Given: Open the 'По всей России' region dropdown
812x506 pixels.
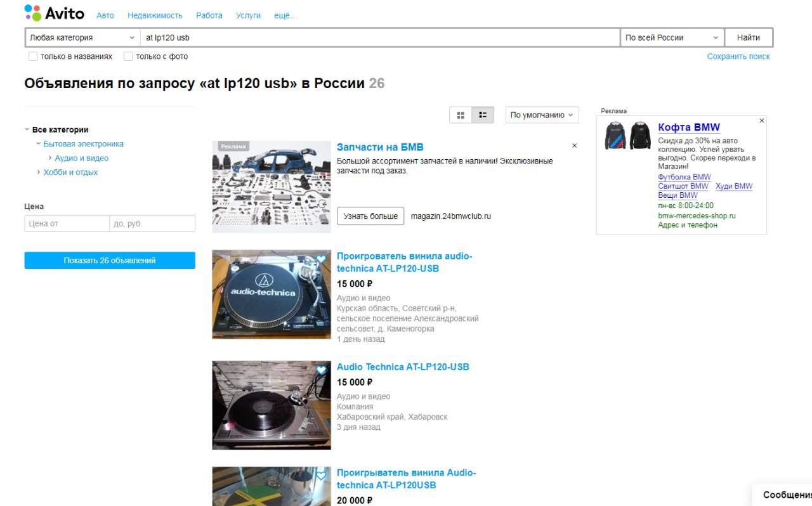Looking at the screenshot, I should click(672, 37).
